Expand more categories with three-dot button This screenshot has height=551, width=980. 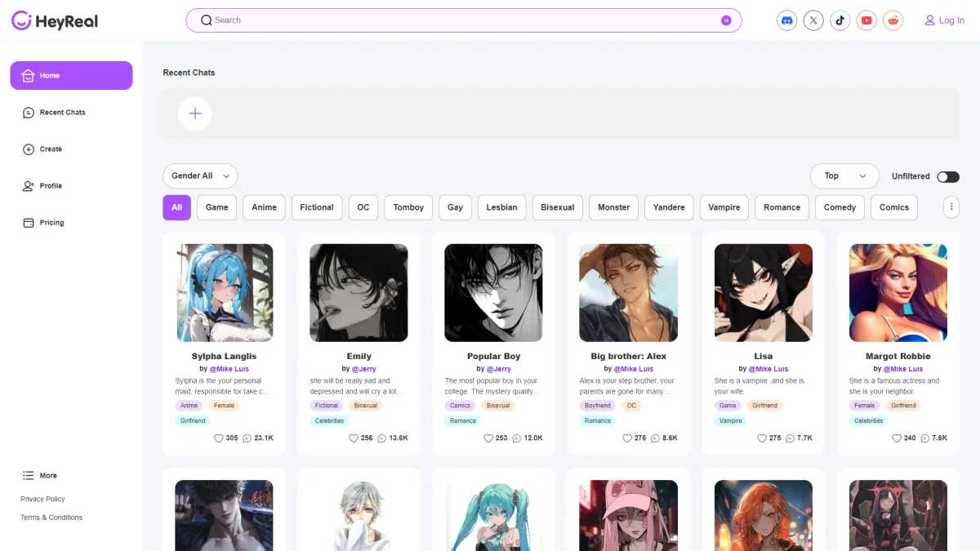(951, 207)
